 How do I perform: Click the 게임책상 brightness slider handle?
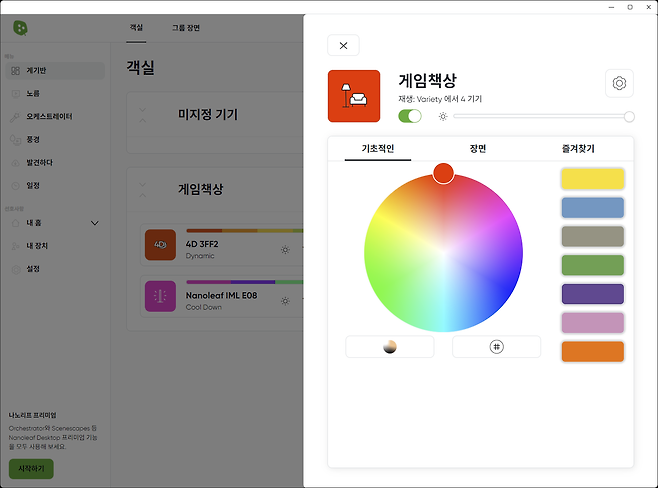[x=629, y=116]
